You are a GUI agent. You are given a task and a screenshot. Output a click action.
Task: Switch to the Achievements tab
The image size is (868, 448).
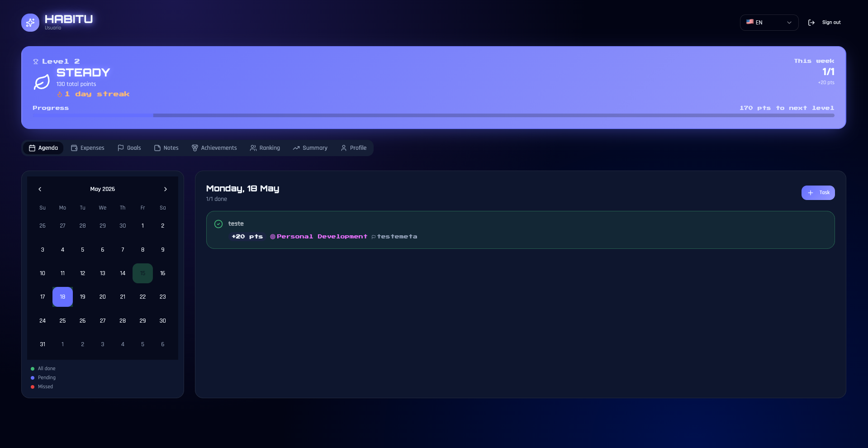pyautogui.click(x=214, y=148)
